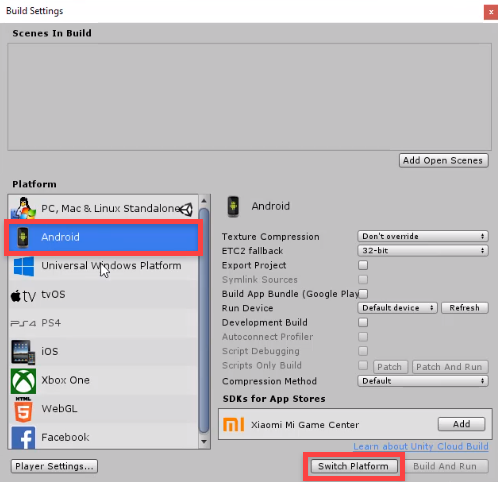Screen dimensions: 498x482
Task: Click the Xbox One logo icon
Action: [23, 381]
